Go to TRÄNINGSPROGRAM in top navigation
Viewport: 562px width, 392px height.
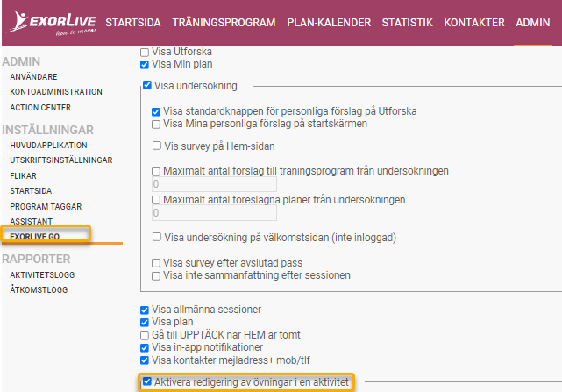(224, 23)
